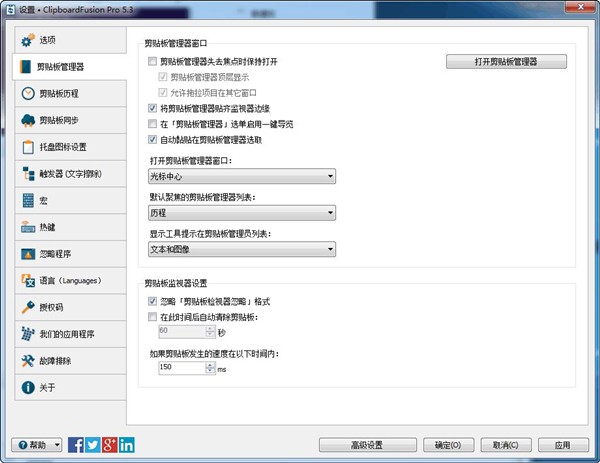Click the 应用 button
This screenshot has width=600, height=463.
pyautogui.click(x=563, y=445)
